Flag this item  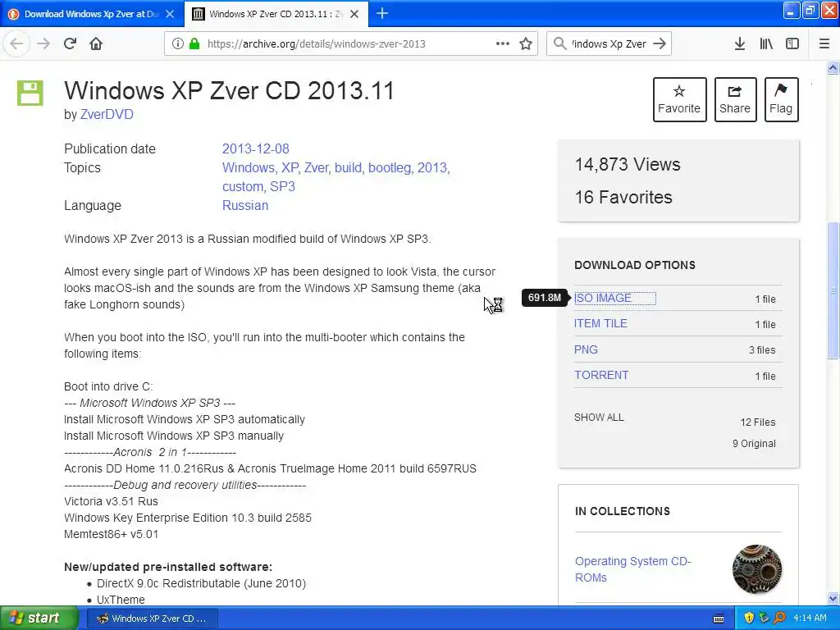pos(781,99)
